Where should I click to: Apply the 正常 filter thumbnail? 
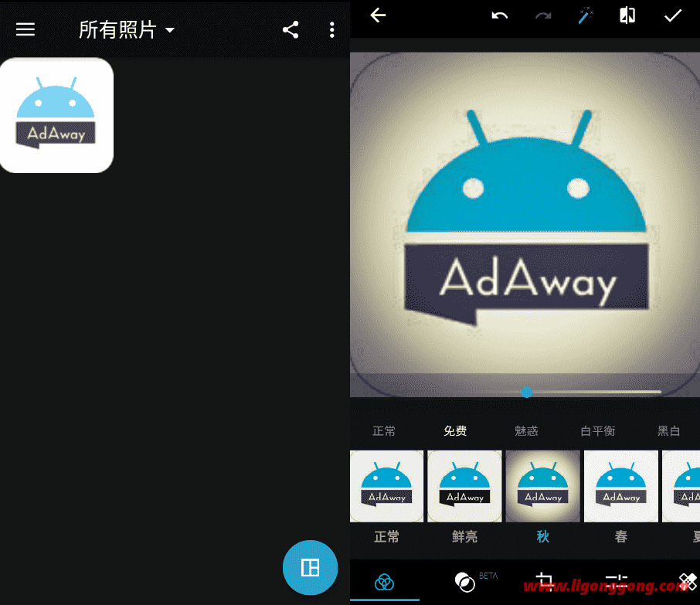[x=386, y=486]
